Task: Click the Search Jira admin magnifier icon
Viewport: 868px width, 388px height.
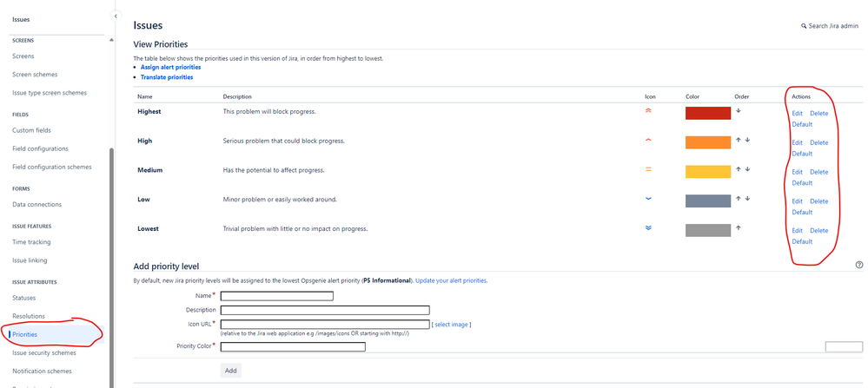Action: 804,26
